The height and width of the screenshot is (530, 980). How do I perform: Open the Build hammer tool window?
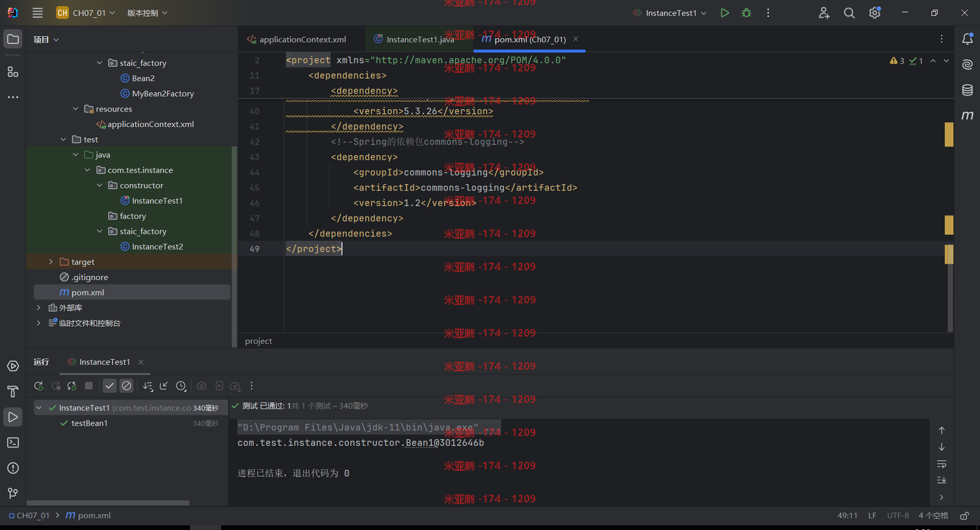(13, 392)
